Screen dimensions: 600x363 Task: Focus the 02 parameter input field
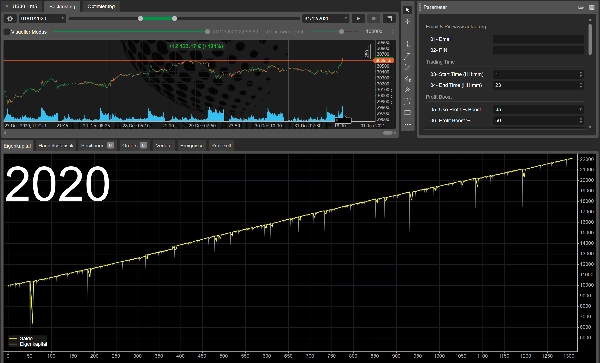(x=538, y=50)
